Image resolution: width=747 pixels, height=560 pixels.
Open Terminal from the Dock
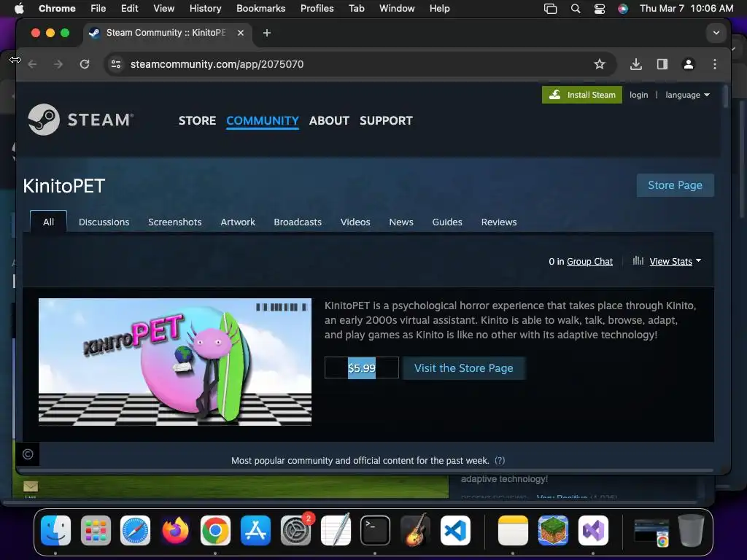pyautogui.click(x=375, y=530)
